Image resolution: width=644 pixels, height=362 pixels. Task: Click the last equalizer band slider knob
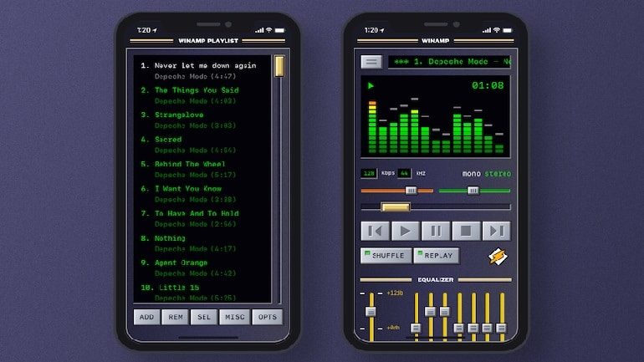[501, 328]
